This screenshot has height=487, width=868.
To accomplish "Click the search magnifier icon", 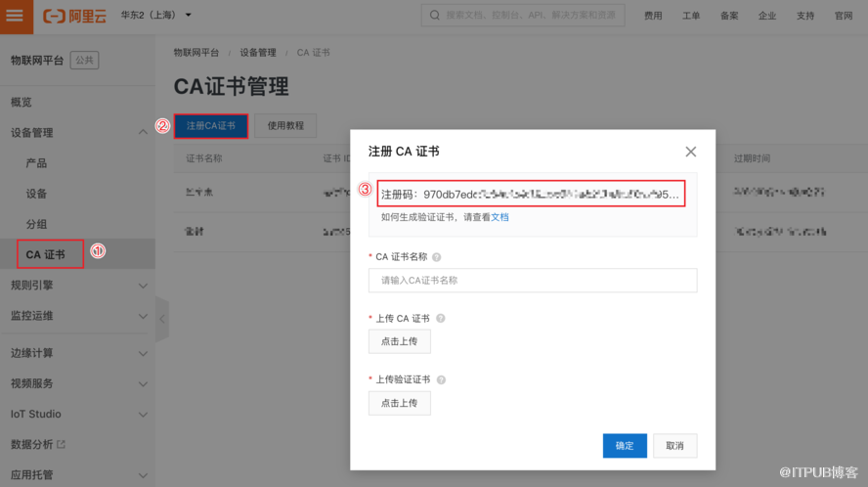I will click(x=434, y=16).
